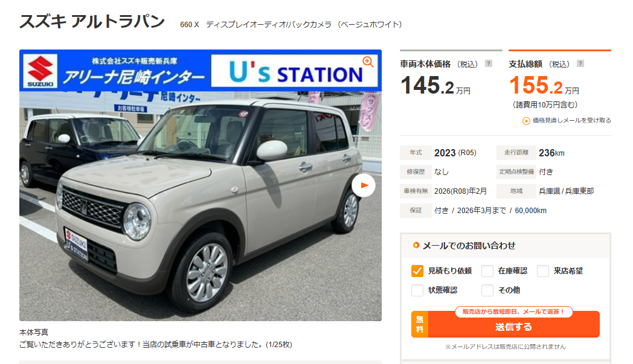This screenshot has height=364, width=633.
Task: Select the その他 checkbox
Action: click(487, 290)
